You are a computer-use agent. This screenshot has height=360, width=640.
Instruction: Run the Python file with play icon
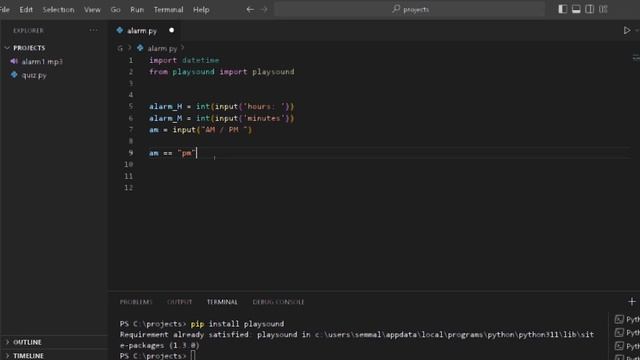[627, 31]
